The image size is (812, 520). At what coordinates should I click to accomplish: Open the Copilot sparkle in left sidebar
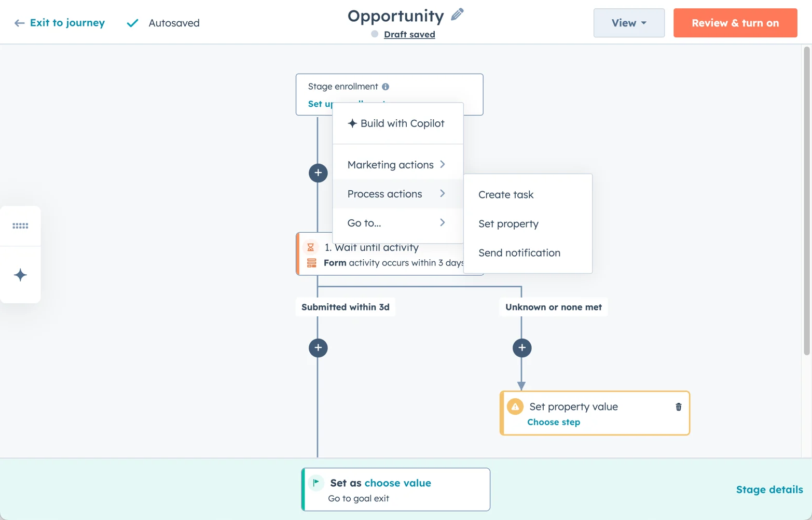[x=20, y=275]
